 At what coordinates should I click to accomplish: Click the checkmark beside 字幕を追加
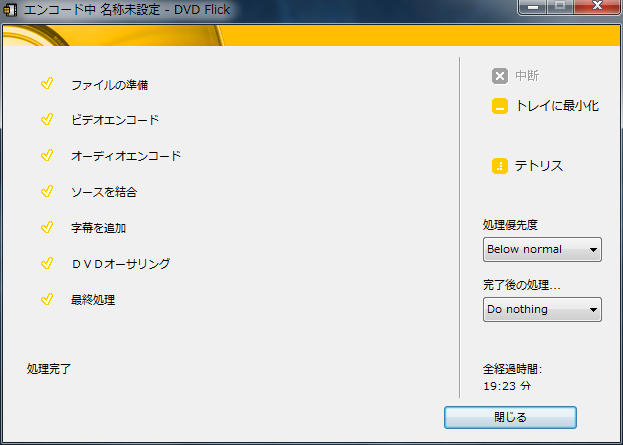coord(47,227)
